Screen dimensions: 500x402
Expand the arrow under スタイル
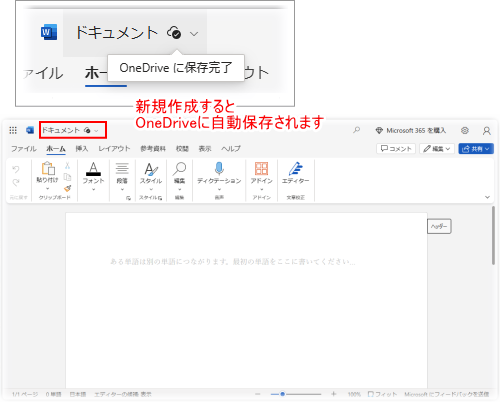tap(151, 189)
